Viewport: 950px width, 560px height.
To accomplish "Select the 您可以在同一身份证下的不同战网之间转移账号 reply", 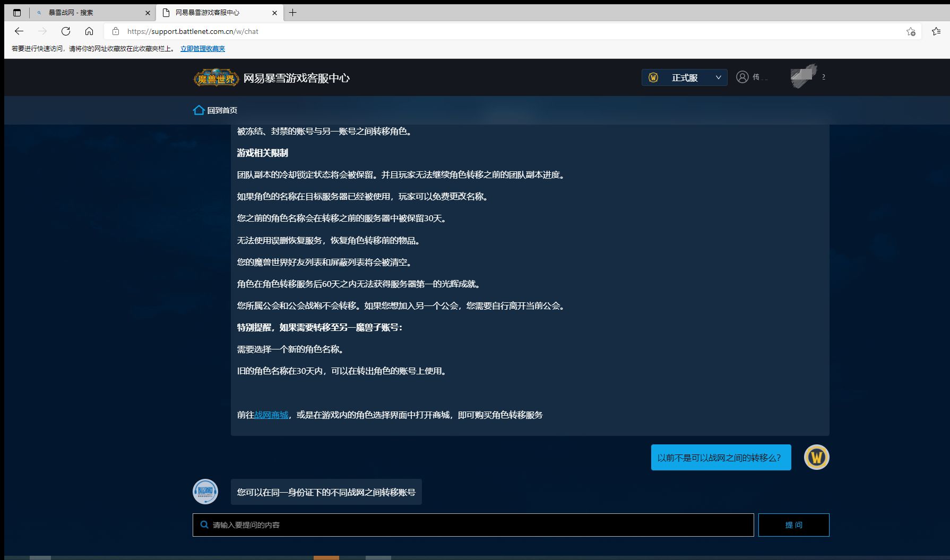I will coord(326,492).
